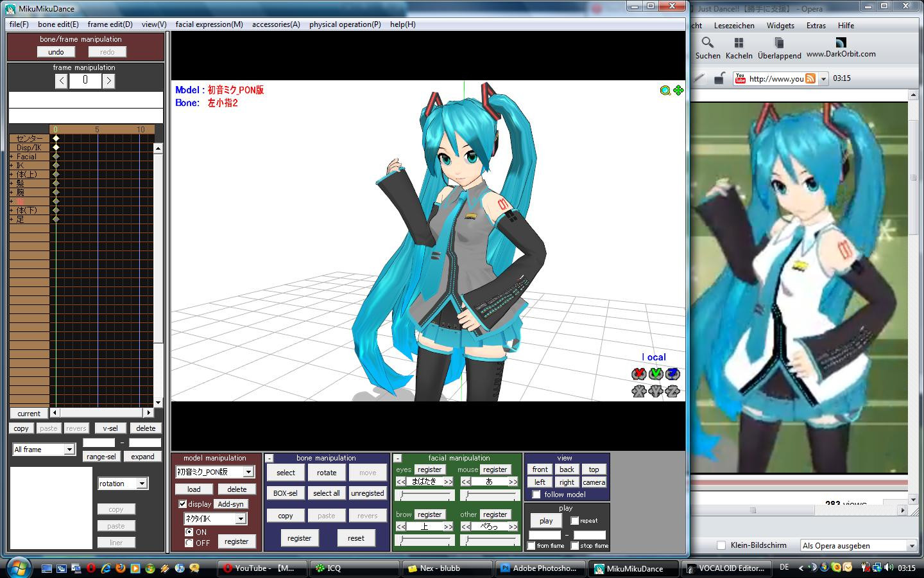Open the facial expression(M) menu
The image size is (924, 578).
click(209, 24)
